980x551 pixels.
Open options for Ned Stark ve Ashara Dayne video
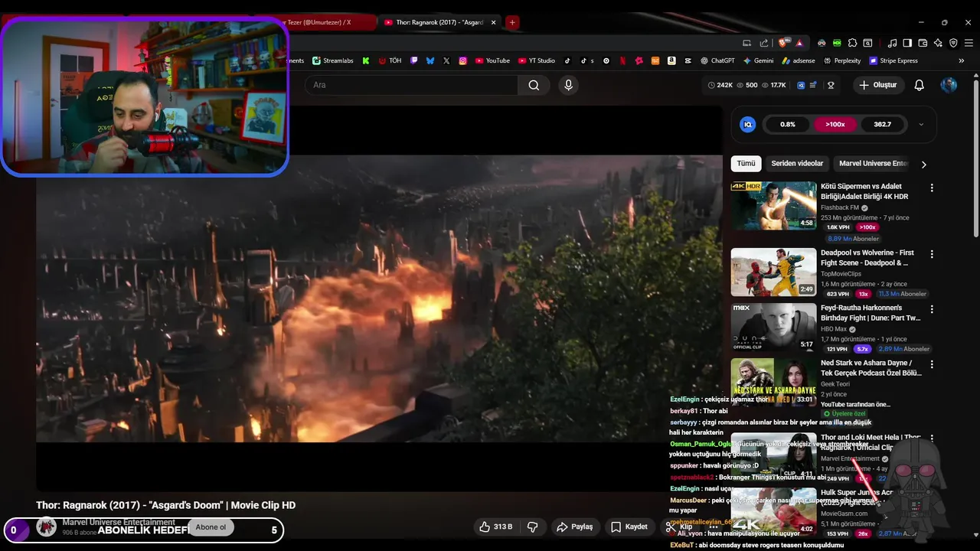point(932,365)
